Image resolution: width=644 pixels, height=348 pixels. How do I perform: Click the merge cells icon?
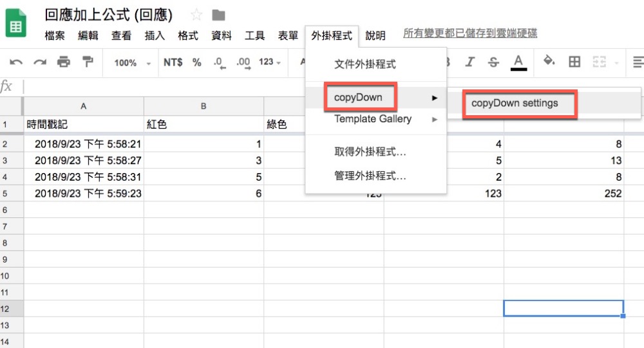pos(599,62)
